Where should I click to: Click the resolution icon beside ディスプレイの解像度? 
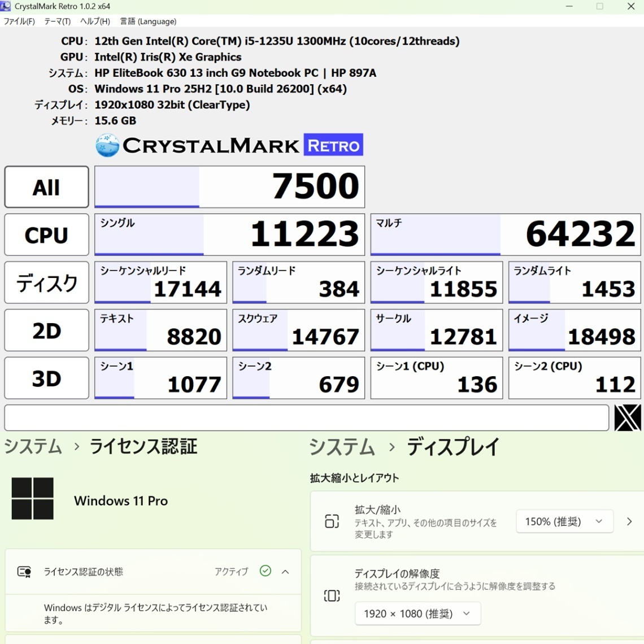coord(332,595)
